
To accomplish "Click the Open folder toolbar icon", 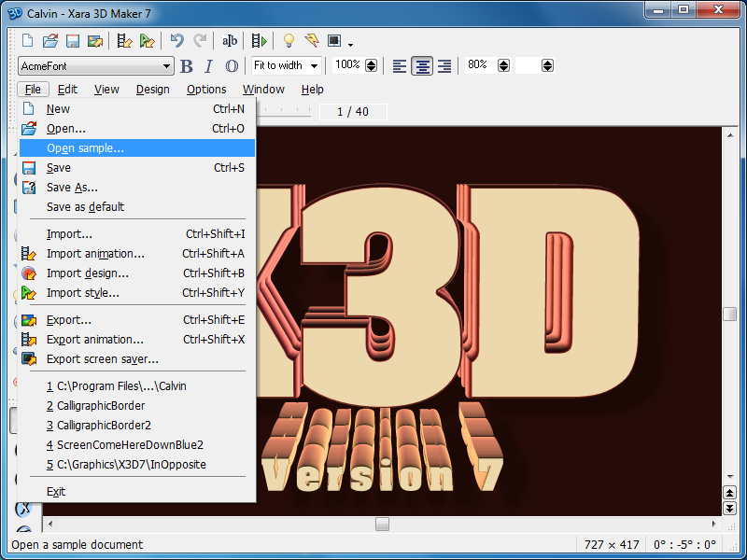I will 50,41.
